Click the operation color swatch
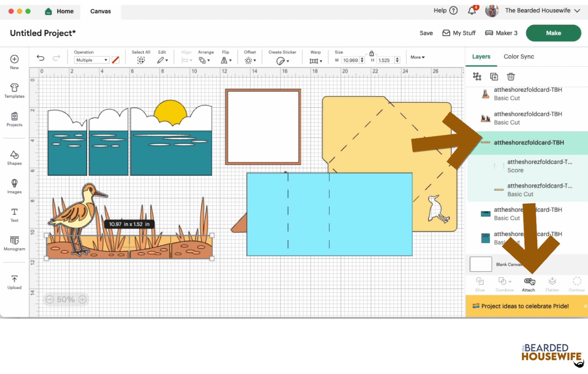Image resolution: width=588 pixels, height=374 pixels. [115, 60]
